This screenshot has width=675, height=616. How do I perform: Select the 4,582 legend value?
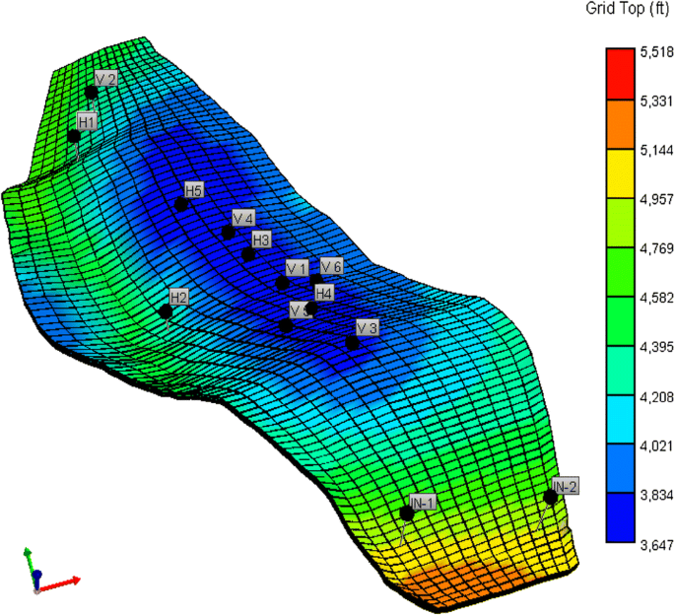[x=657, y=298]
